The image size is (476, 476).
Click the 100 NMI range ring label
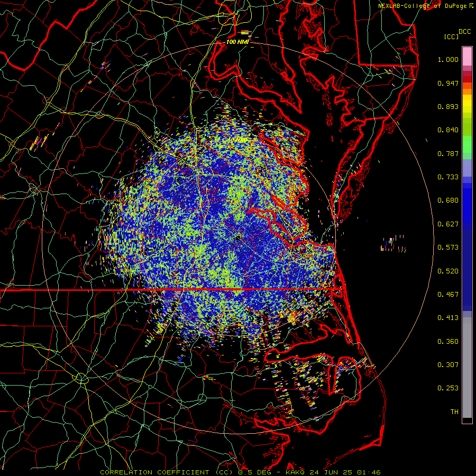point(237,42)
